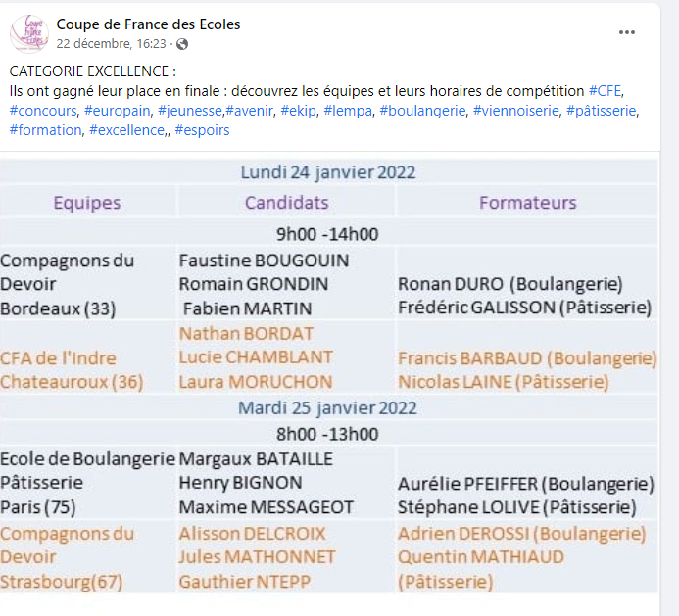
Task: Click the #jeunesse hashtag
Action: click(x=190, y=111)
